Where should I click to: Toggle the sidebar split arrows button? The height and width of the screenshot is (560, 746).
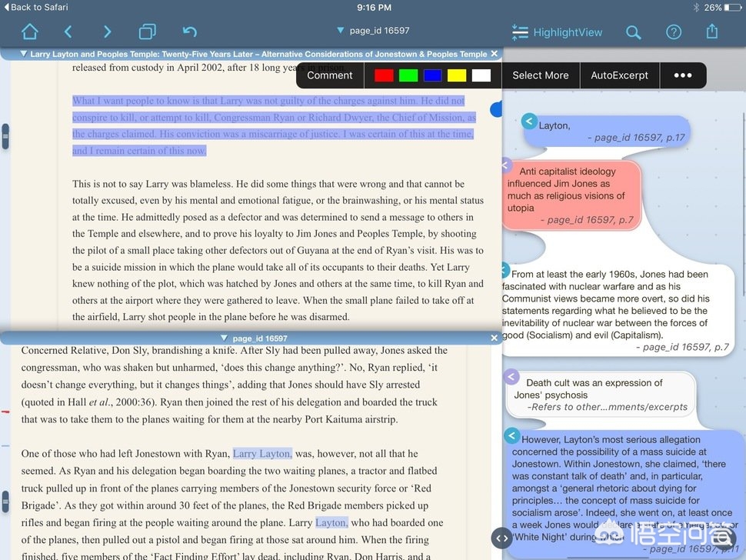[501, 538]
